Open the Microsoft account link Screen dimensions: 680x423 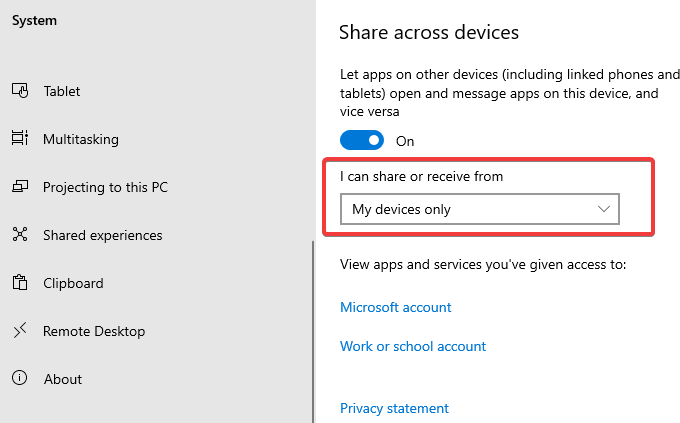(x=396, y=307)
